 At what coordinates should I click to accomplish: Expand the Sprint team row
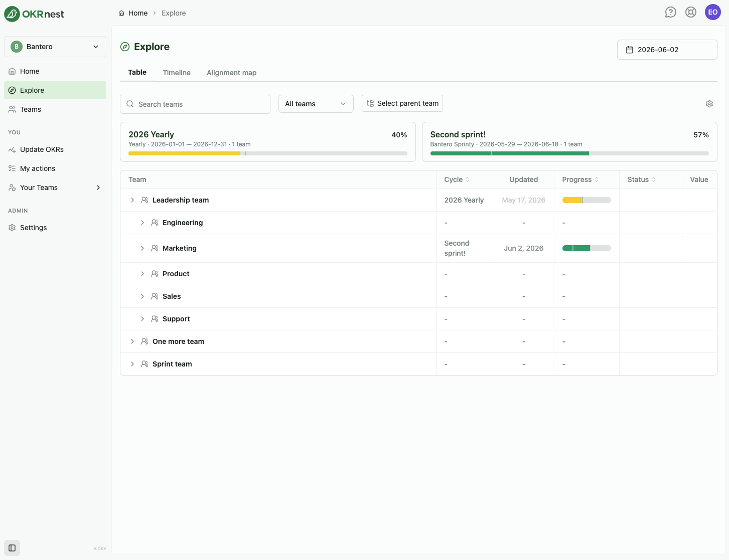point(132,364)
